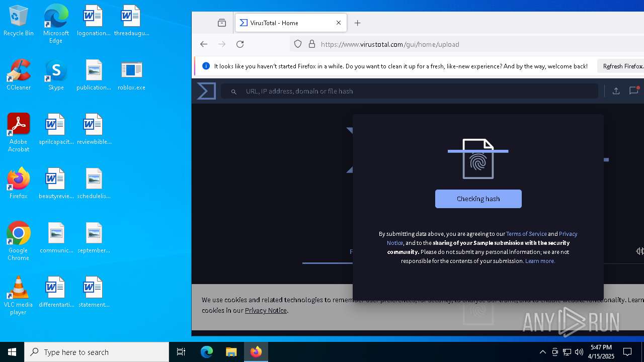Open the Terms of Service link

(x=526, y=234)
